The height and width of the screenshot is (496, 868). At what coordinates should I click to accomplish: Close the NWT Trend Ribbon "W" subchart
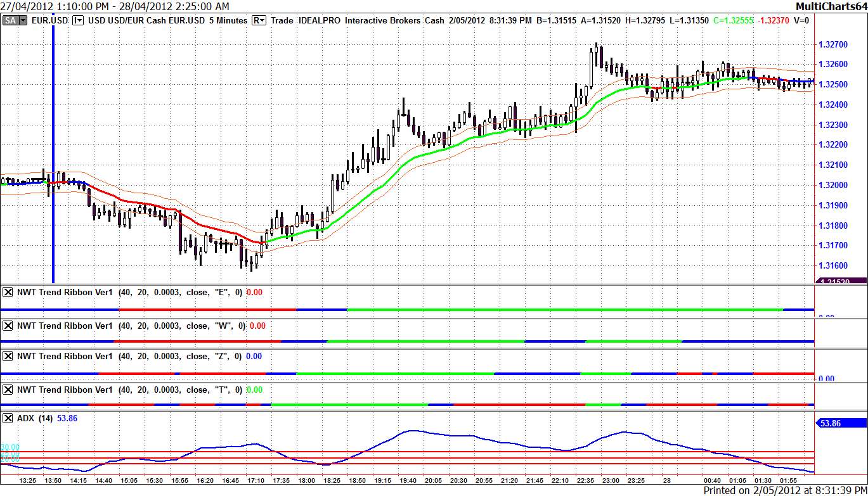pos(8,326)
